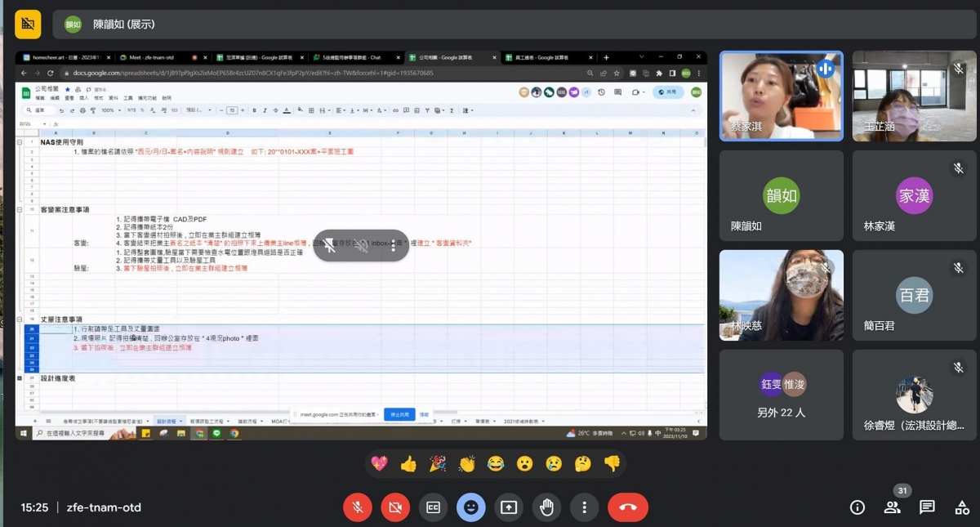Open the 插入 menu in Sheets

pyautogui.click(x=83, y=98)
